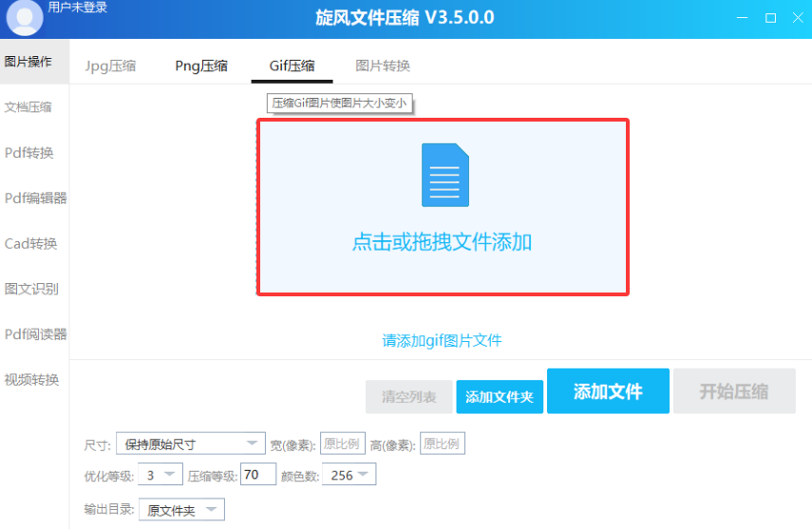The width and height of the screenshot is (812, 529).
Task: Open the 尺寸 保持原始尺寸 dropdown
Action: (191, 444)
